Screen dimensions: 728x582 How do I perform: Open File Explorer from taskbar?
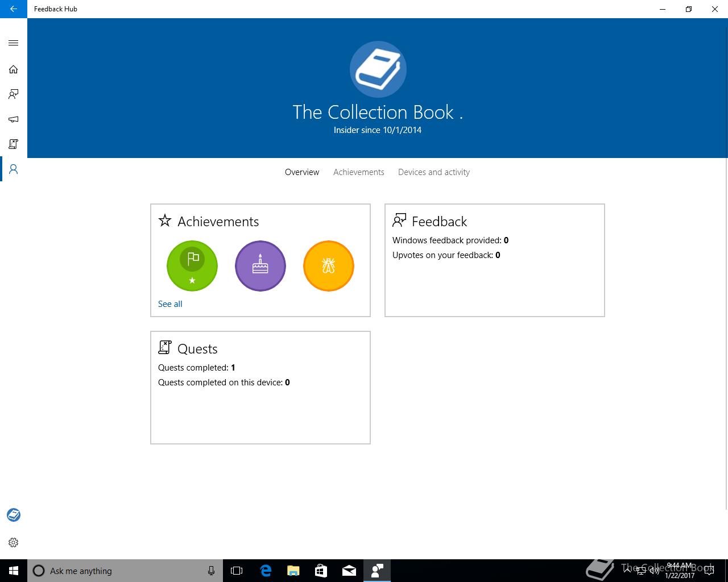point(293,571)
